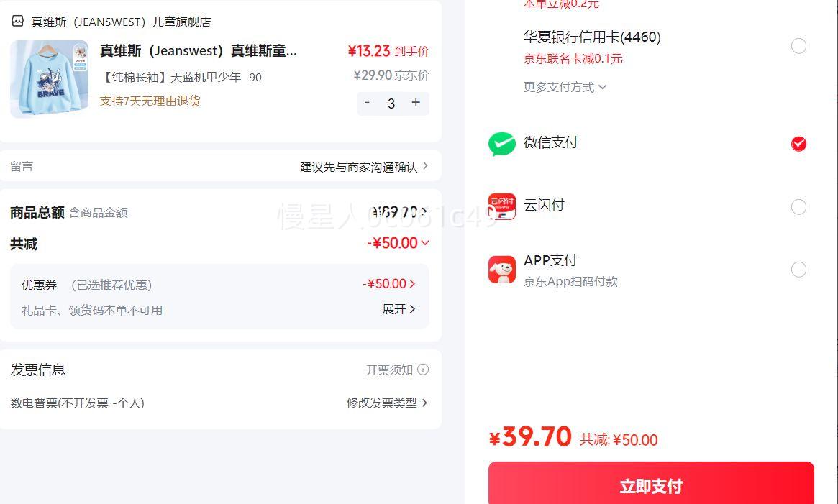This screenshot has height=504, width=838.
Task: Decrease quantity with the minus button
Action: (367, 103)
